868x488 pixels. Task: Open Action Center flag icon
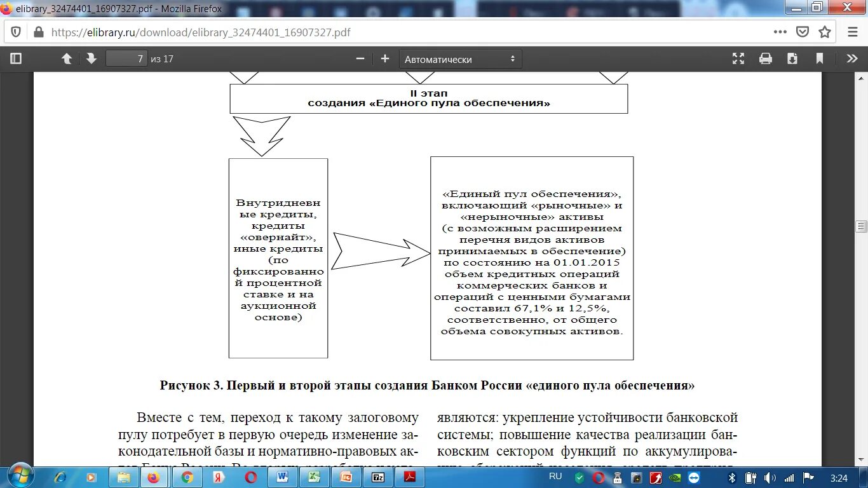click(x=808, y=478)
